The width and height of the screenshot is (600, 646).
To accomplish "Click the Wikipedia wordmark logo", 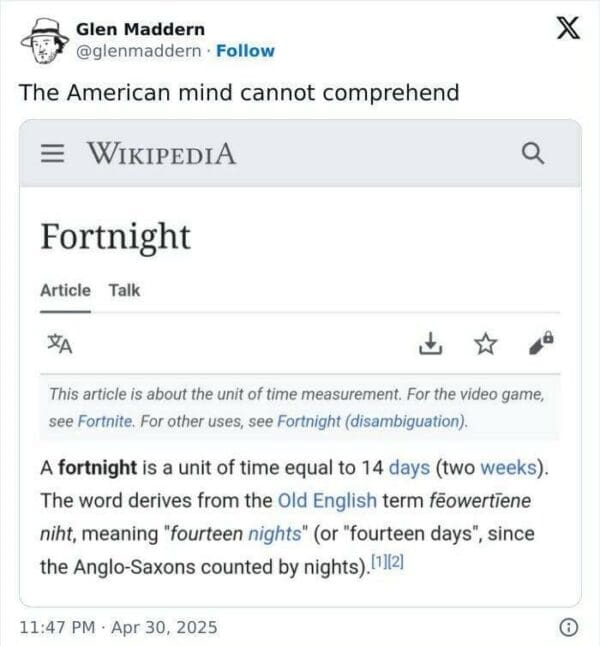I will coord(161,154).
